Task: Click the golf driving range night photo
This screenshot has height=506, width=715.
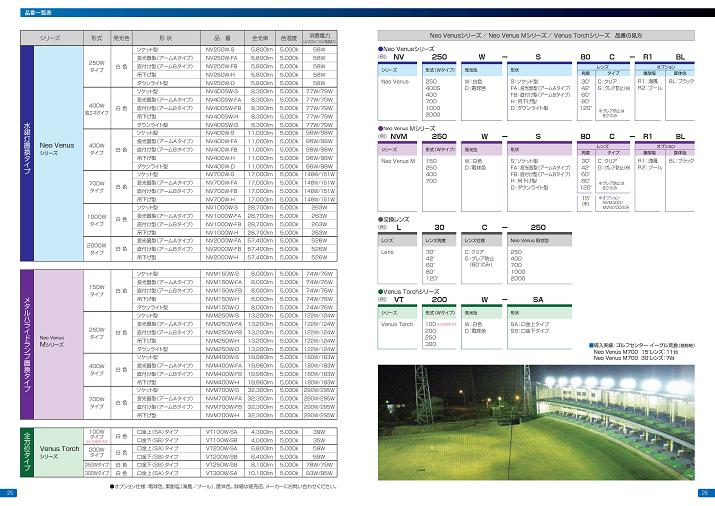Action: [x=536, y=422]
